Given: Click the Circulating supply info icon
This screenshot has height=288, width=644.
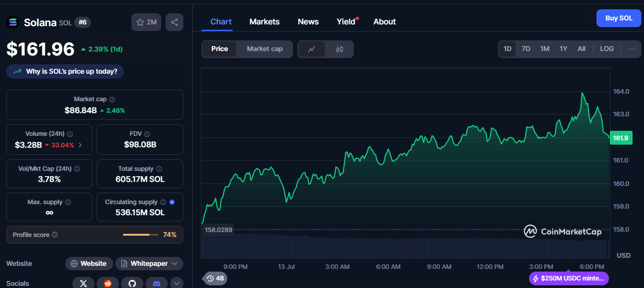Looking at the screenshot, I should coord(163,202).
